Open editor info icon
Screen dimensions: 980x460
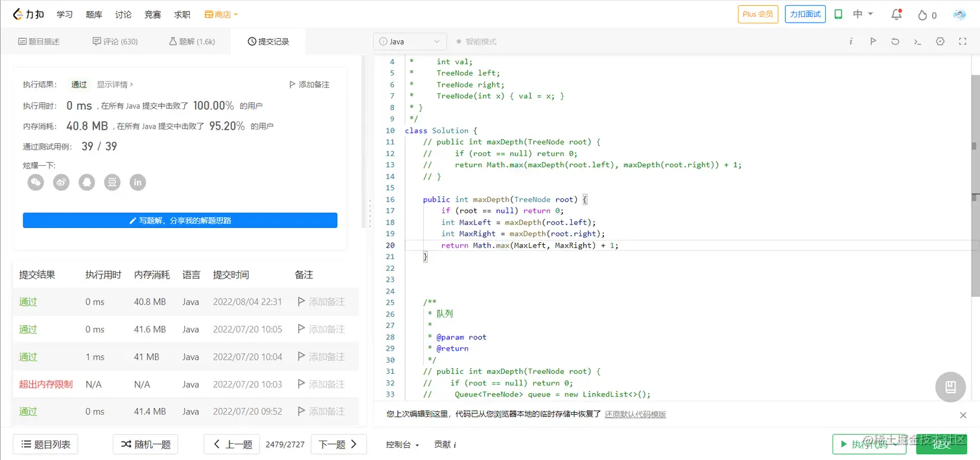tap(850, 41)
